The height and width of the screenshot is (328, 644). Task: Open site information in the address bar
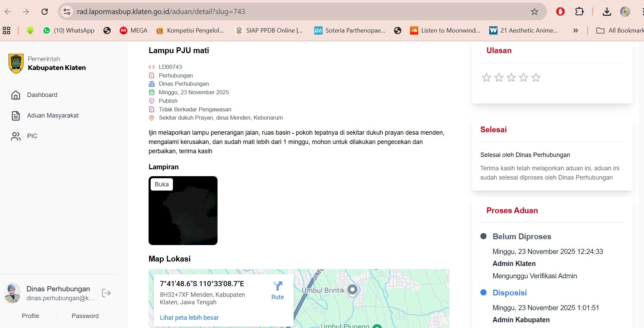coord(66,11)
